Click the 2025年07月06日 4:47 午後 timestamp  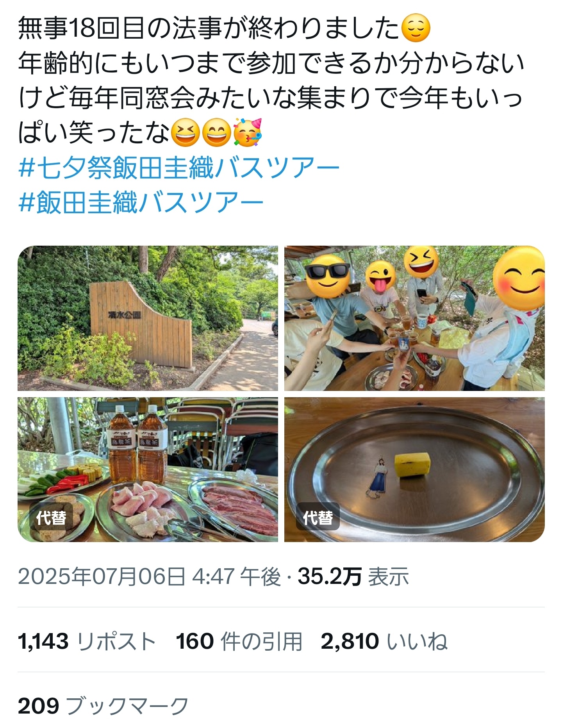(x=150, y=576)
